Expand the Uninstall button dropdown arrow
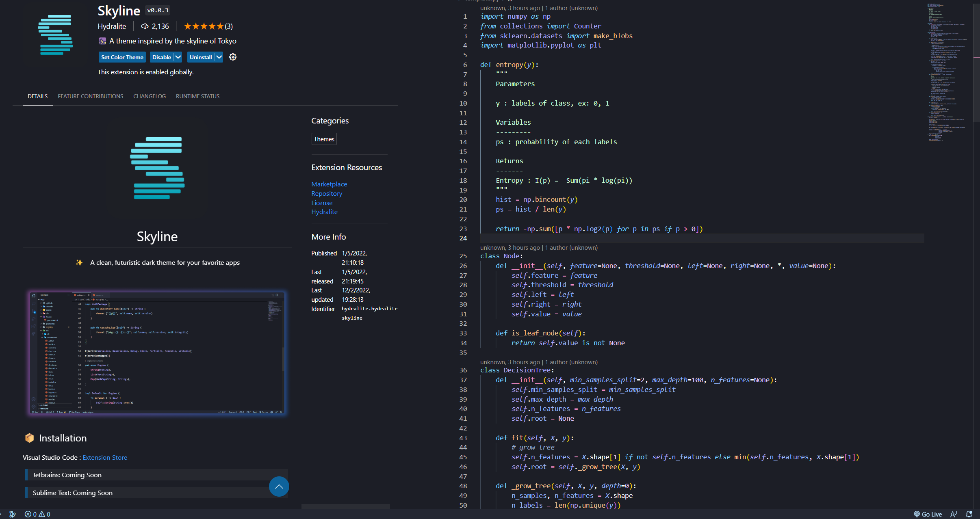This screenshot has height=519, width=980. click(219, 57)
